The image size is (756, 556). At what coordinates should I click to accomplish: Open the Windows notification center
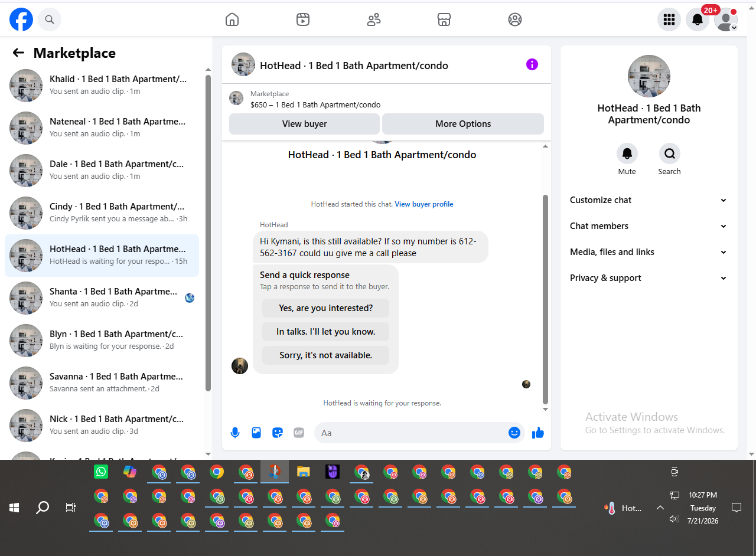pyautogui.click(x=737, y=508)
